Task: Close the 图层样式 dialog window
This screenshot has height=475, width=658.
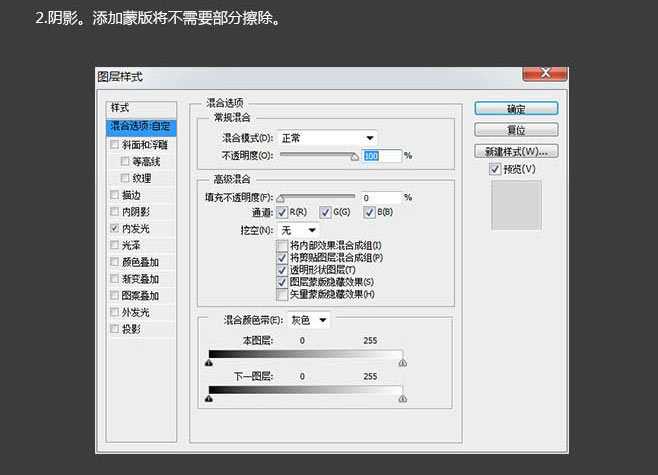Action: pyautogui.click(x=541, y=73)
